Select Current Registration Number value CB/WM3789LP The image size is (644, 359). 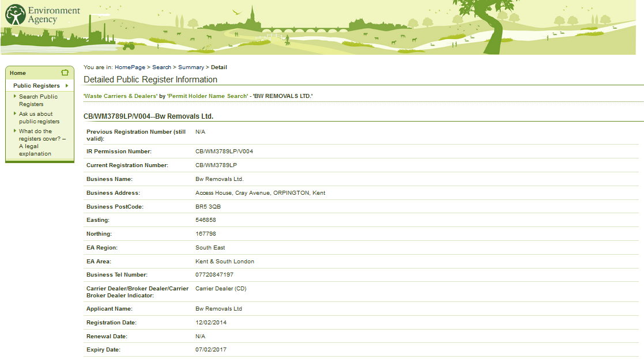(x=216, y=165)
